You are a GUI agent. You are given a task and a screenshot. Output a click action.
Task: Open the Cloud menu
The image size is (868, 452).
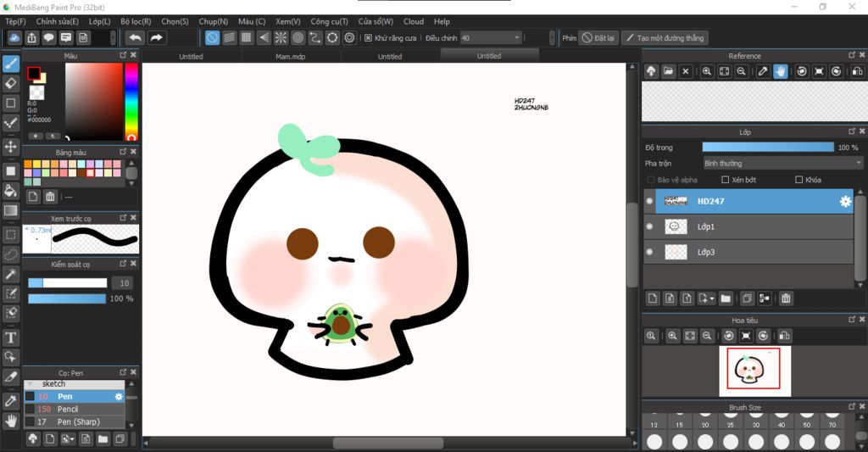pyautogui.click(x=414, y=21)
